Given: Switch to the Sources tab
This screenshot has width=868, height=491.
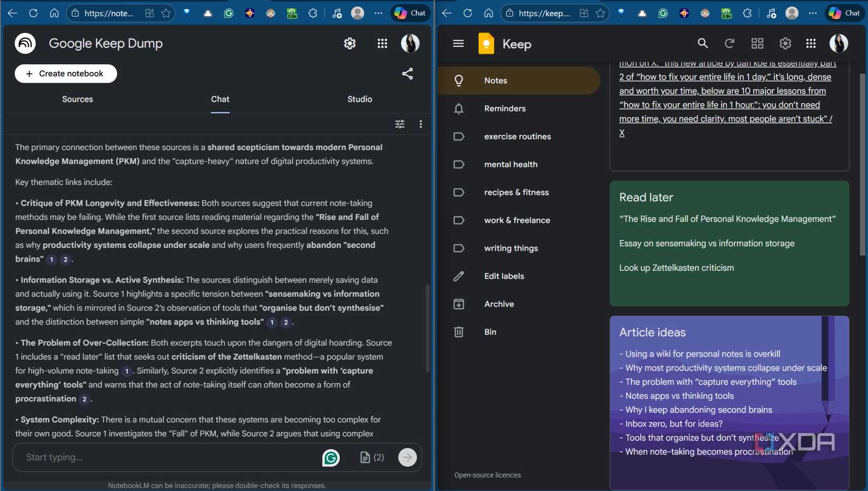Looking at the screenshot, I should pos(77,99).
